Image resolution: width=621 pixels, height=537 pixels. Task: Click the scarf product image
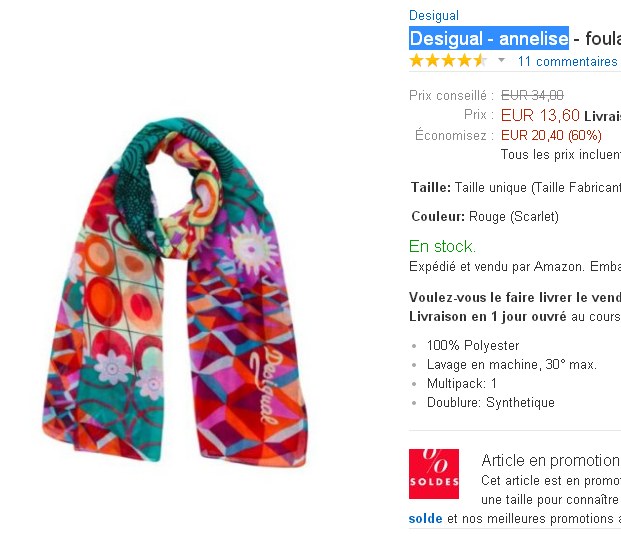pyautogui.click(x=174, y=291)
